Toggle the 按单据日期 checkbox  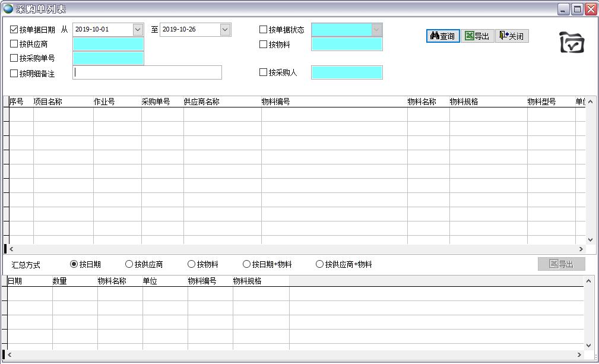[14, 30]
